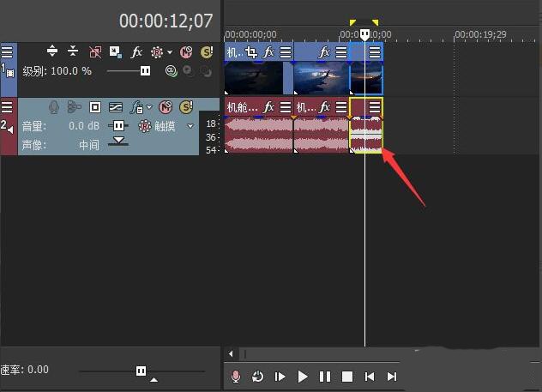Expand audio track FX dropdown arrow

149,107
